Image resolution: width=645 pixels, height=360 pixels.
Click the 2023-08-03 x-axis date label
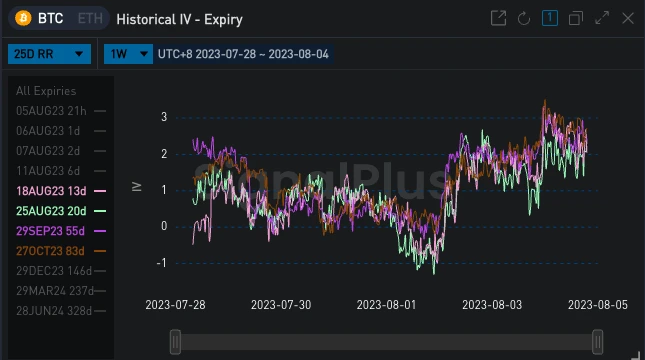tap(492, 305)
